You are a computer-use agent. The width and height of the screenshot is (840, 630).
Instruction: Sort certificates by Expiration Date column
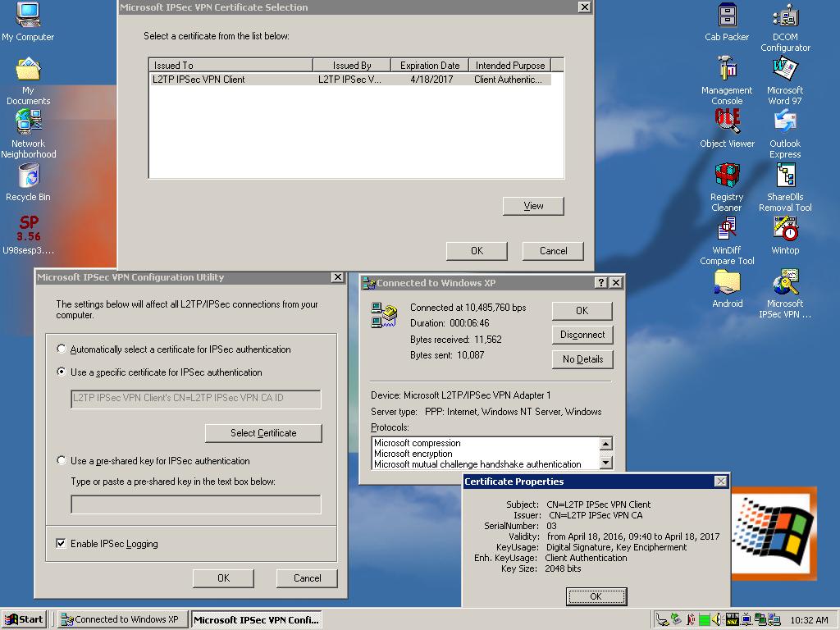point(429,66)
